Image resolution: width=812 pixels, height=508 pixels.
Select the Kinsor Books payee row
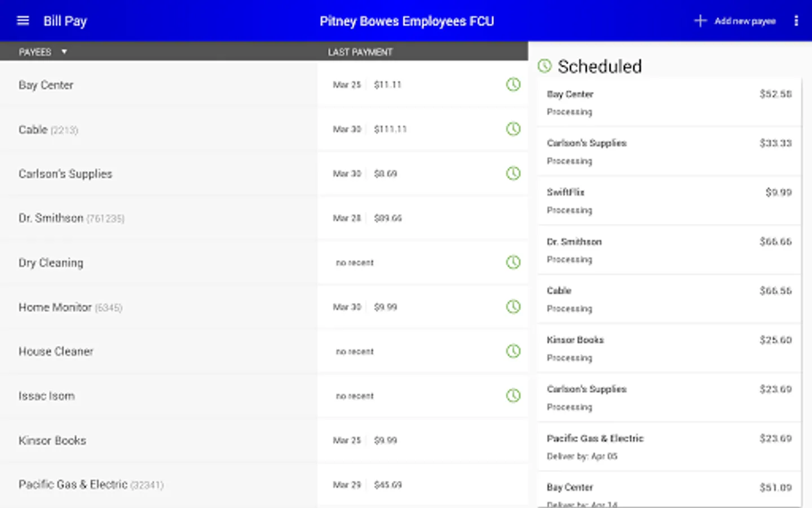tap(52, 440)
